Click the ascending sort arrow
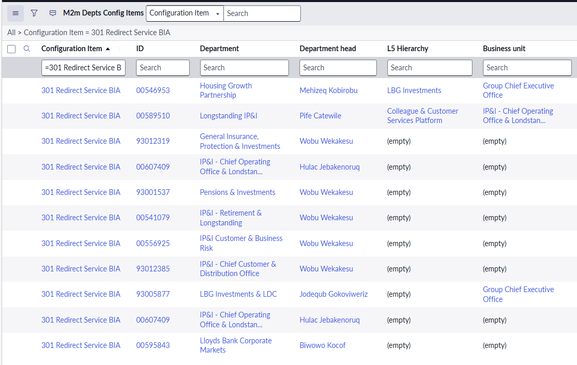 coord(108,49)
